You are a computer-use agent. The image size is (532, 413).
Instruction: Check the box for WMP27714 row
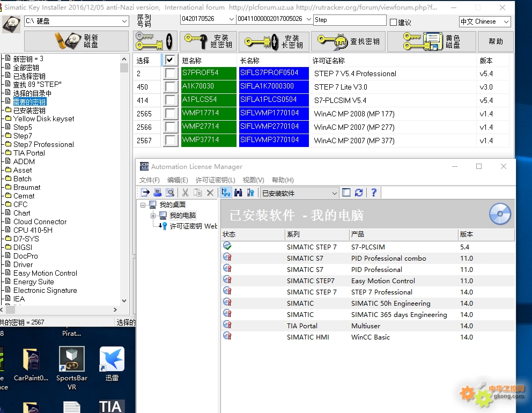point(171,127)
